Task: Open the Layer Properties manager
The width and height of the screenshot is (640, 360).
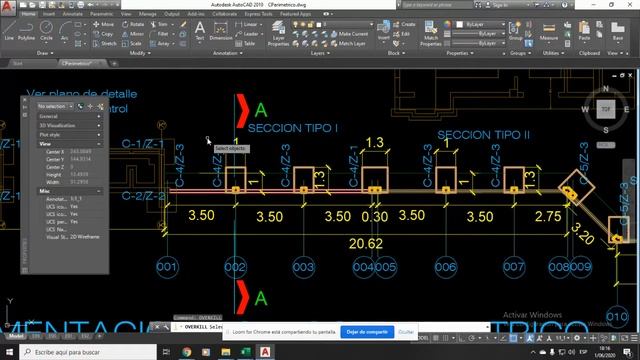Action: 278,33
